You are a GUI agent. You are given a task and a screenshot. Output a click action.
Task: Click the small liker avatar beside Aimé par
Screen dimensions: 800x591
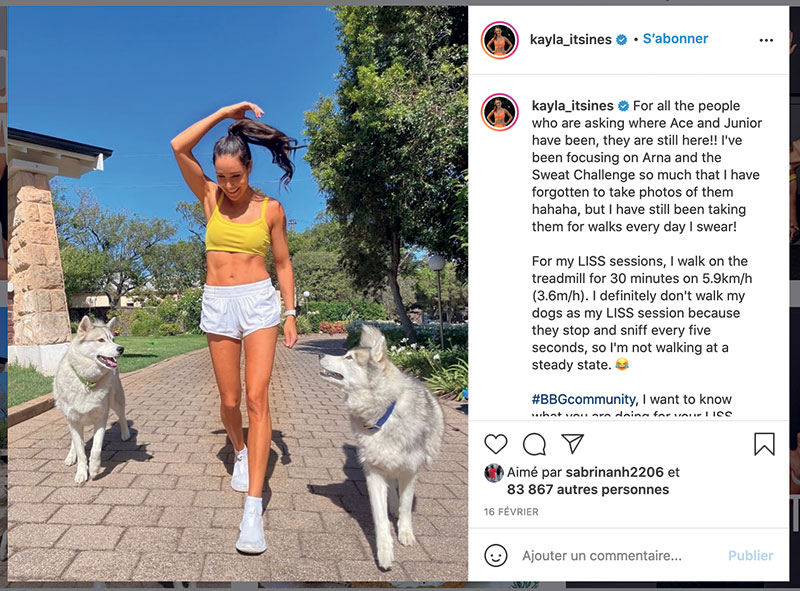point(493,473)
